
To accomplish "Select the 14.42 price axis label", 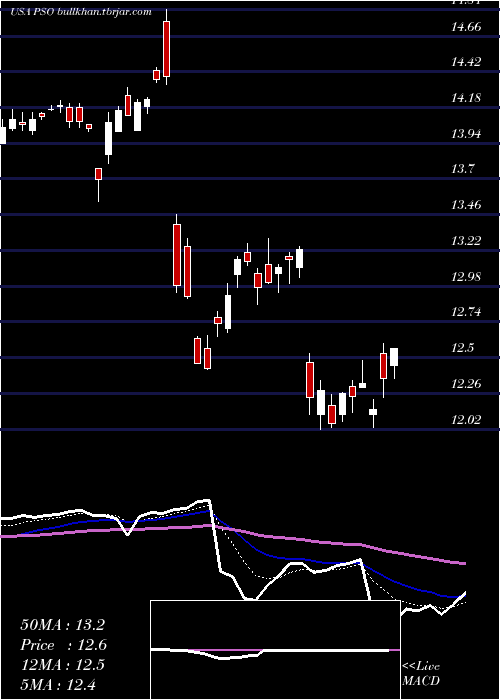I will [466, 62].
